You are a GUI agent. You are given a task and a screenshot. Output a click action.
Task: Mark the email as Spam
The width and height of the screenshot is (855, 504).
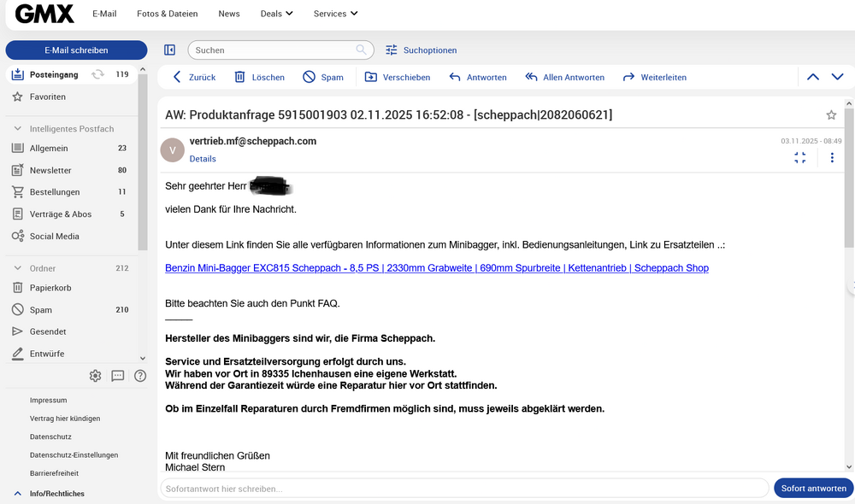coord(322,77)
